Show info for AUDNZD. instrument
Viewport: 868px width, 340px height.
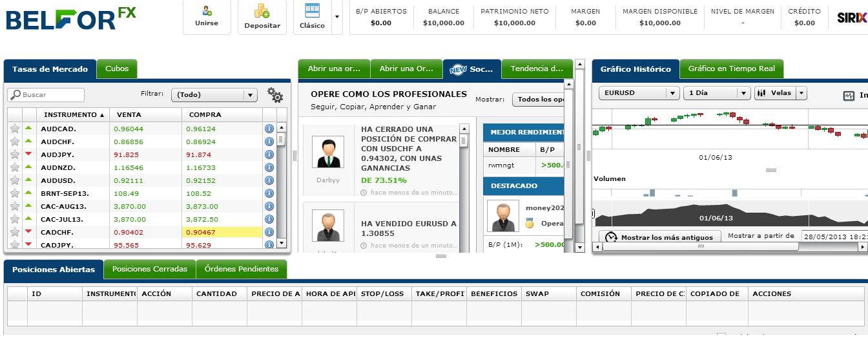point(269,167)
